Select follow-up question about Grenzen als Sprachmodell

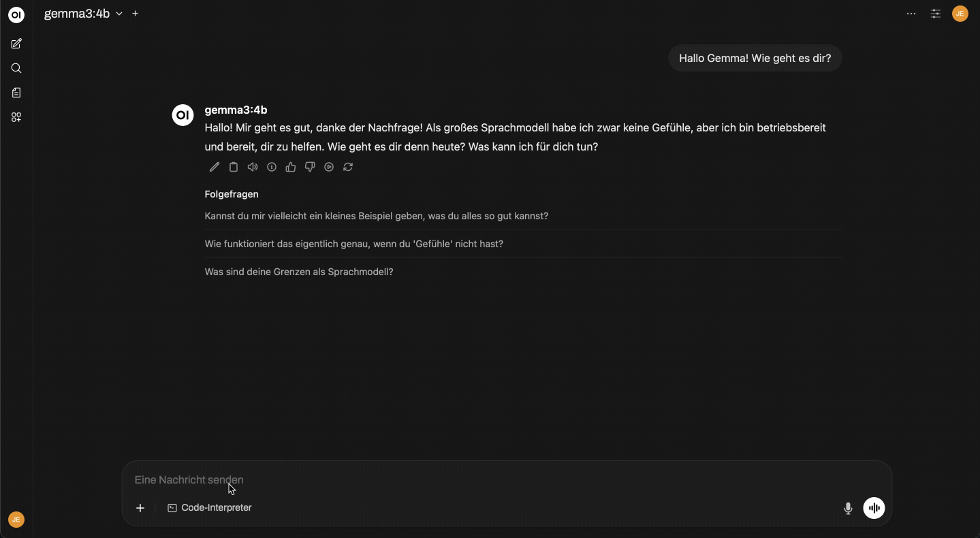[299, 272]
